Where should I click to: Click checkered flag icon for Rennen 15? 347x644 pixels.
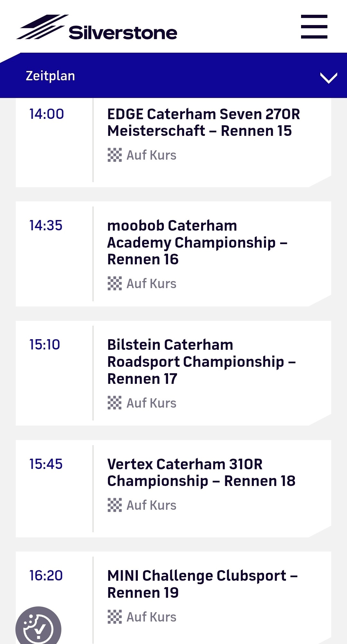114,155
